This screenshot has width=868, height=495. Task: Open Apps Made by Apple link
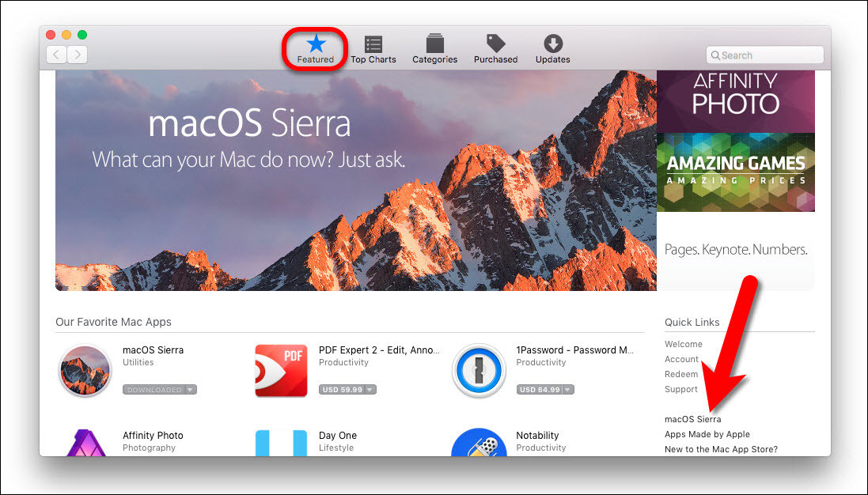tap(707, 434)
